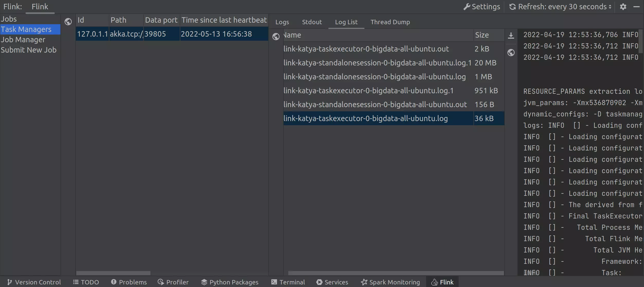
Task: Select standalonesession .out file of 156 B
Action: pyautogui.click(x=394, y=105)
